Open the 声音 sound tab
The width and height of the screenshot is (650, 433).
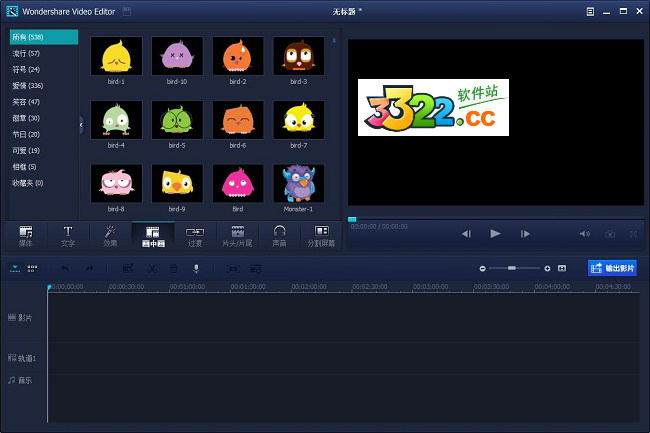tap(279, 236)
